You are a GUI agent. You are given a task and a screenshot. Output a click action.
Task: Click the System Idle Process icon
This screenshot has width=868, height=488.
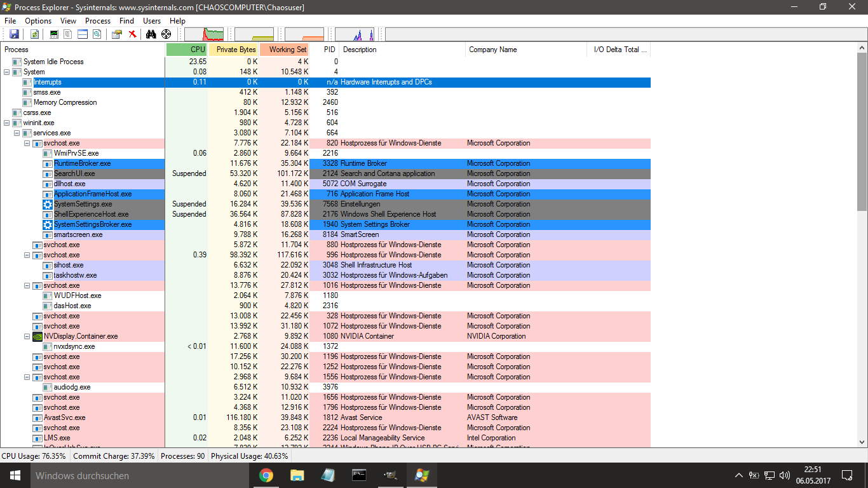(x=17, y=62)
